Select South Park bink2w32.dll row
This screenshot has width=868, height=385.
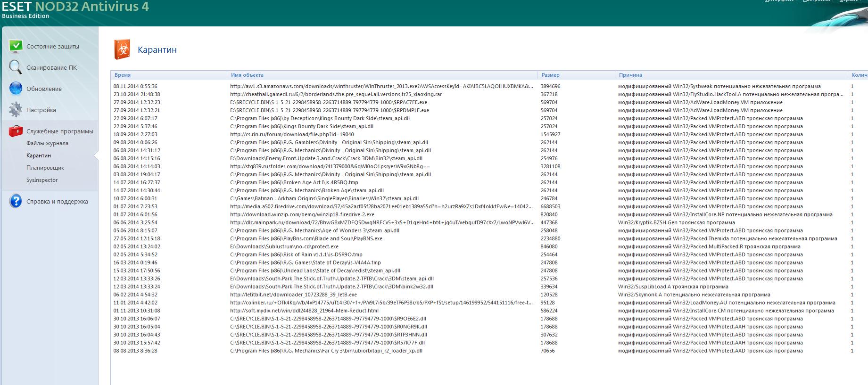pyautogui.click(x=489, y=287)
